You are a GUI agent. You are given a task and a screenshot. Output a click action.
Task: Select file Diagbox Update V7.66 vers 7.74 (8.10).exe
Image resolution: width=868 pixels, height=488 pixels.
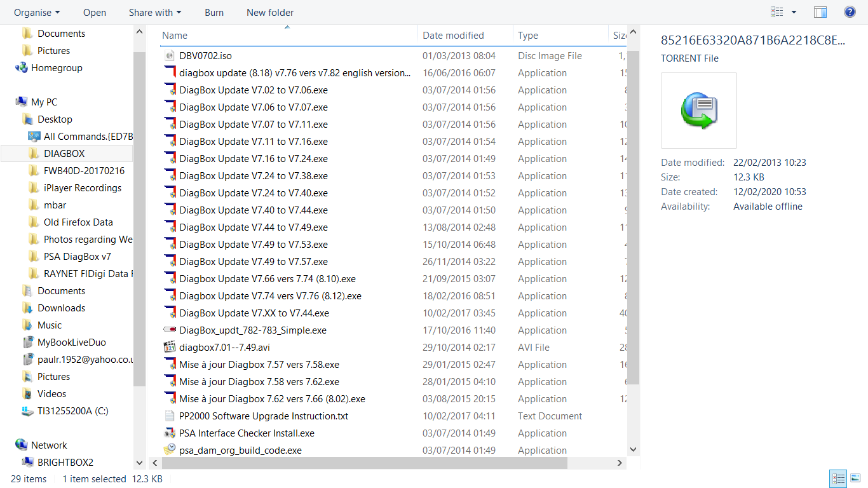coord(268,279)
